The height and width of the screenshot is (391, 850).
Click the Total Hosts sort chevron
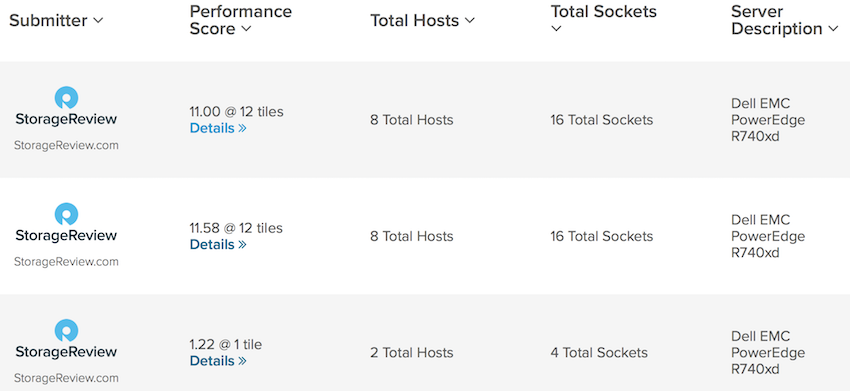(x=469, y=21)
